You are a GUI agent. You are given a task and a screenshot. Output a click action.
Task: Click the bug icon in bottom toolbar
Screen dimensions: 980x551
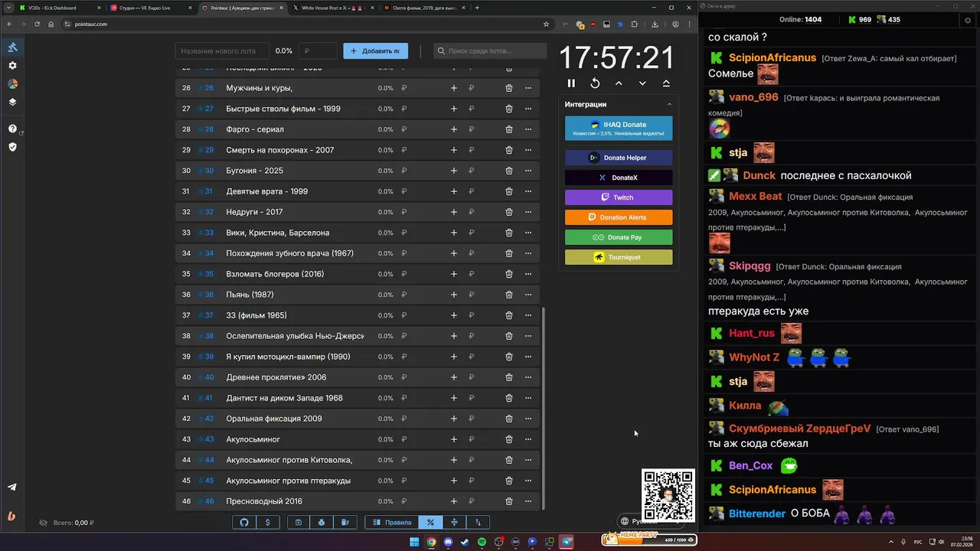pos(322,523)
